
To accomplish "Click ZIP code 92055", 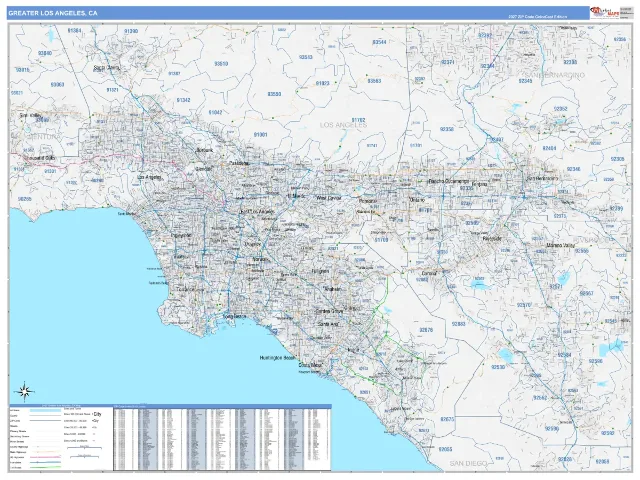I will [x=445, y=449].
